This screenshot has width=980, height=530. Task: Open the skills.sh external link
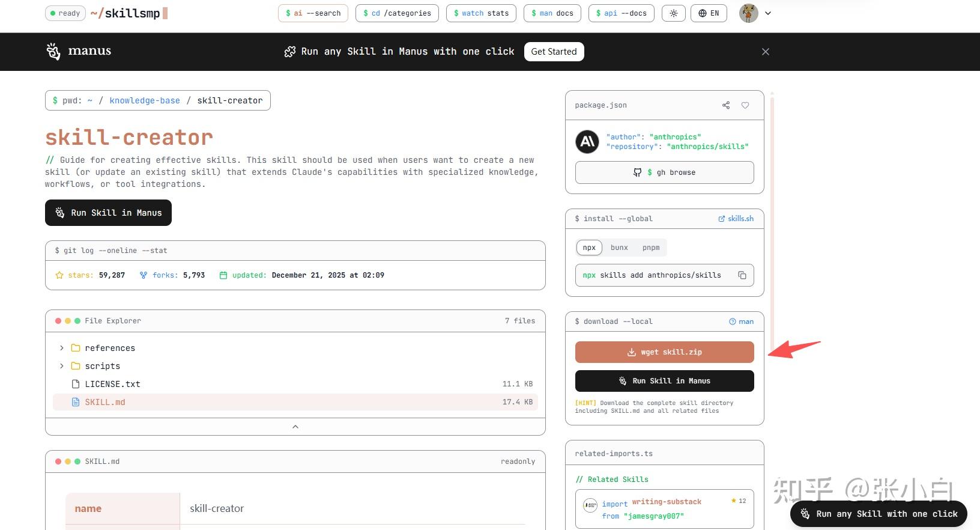[x=736, y=219]
